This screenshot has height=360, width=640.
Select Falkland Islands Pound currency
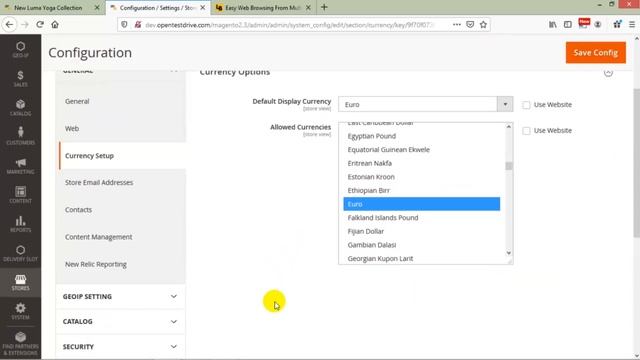coord(422,218)
